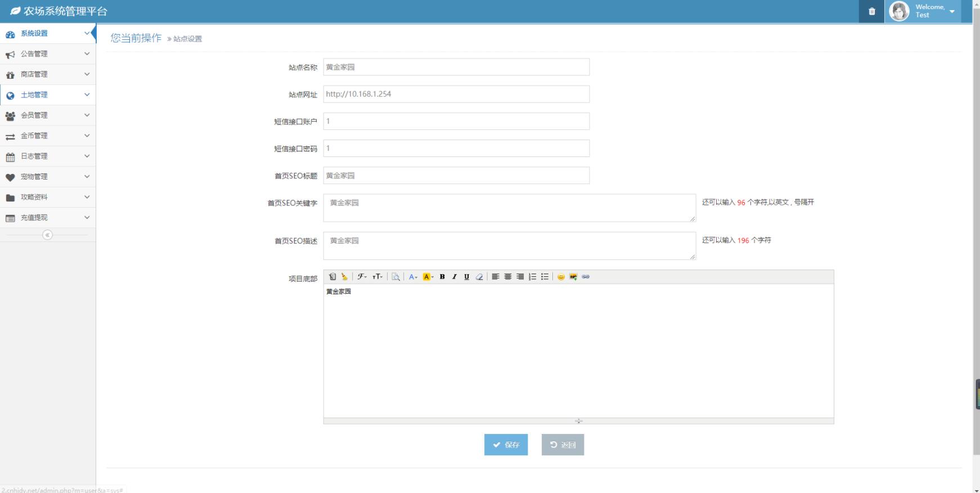Image resolution: width=980 pixels, height=493 pixels.
Task: Expand chevron next to 会员管理
Action: click(87, 115)
